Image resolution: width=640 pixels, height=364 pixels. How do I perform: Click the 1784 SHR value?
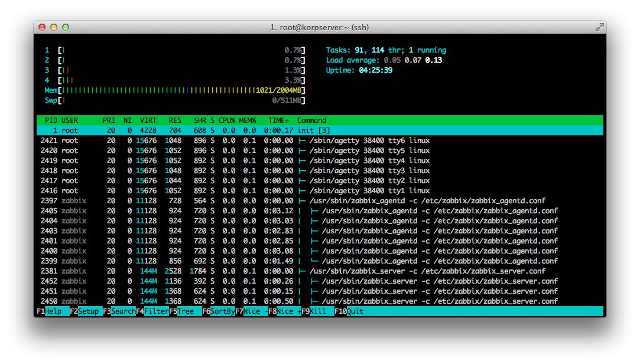tap(198, 271)
